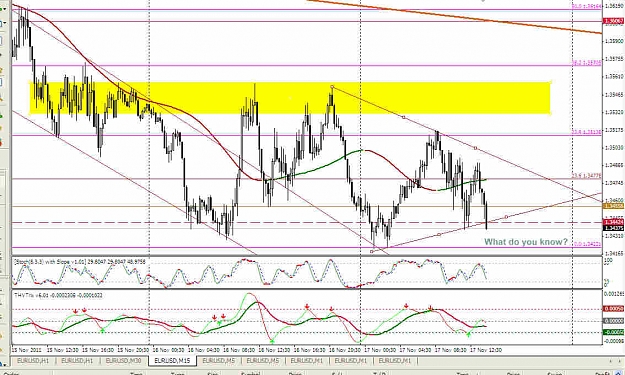This screenshot has width=625, height=375.
Task: Click the '16 Nov 12:30' time axis label
Action: (x=275, y=350)
